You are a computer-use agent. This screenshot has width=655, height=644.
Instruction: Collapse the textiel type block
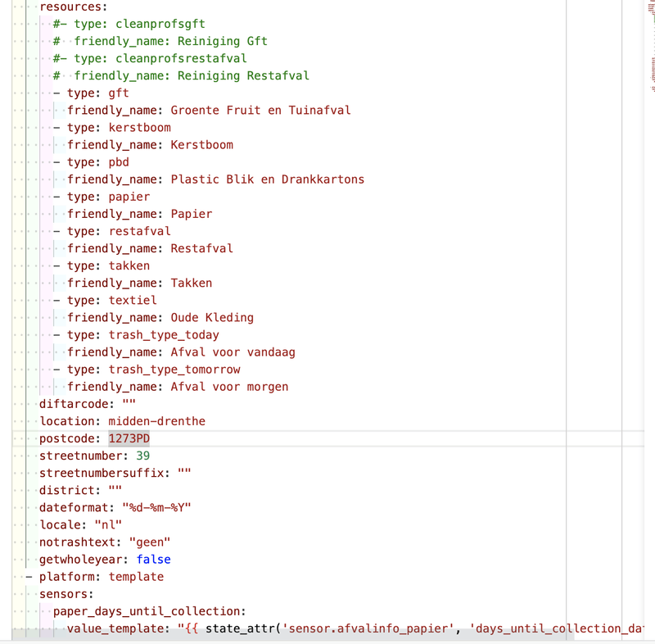[x=55, y=300]
